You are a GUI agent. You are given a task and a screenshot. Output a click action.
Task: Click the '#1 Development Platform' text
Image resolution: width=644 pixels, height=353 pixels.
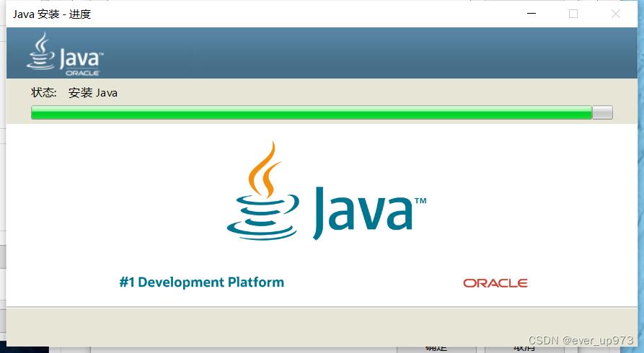pyautogui.click(x=202, y=282)
